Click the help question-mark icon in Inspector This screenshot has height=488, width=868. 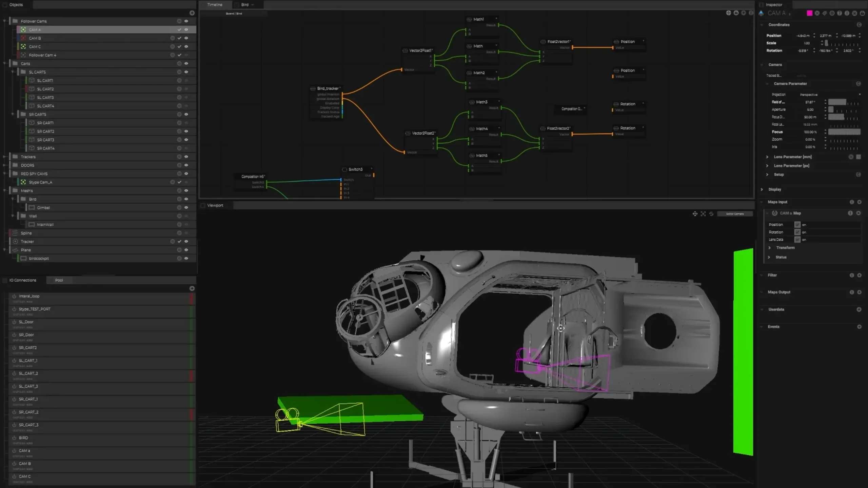tap(839, 13)
